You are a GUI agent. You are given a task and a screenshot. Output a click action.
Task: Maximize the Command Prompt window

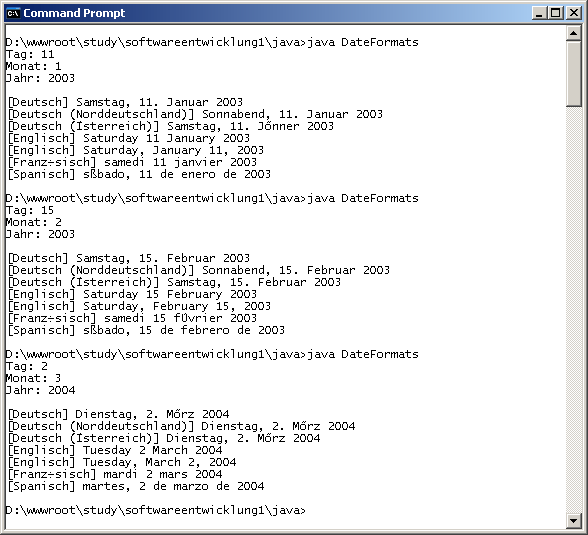pyautogui.click(x=556, y=13)
